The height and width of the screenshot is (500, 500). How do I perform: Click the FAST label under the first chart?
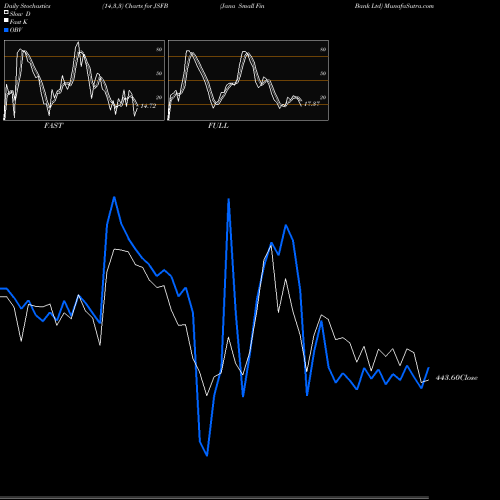53,126
